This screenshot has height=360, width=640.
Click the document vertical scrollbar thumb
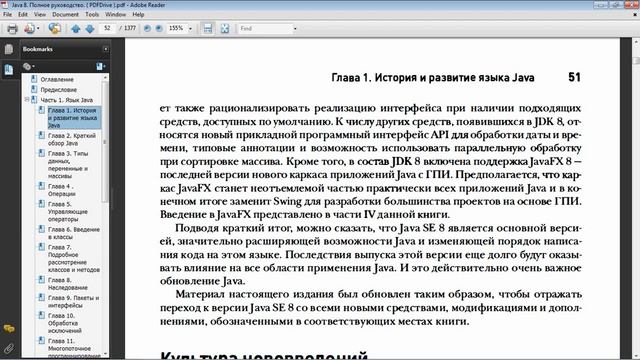tap(636, 60)
